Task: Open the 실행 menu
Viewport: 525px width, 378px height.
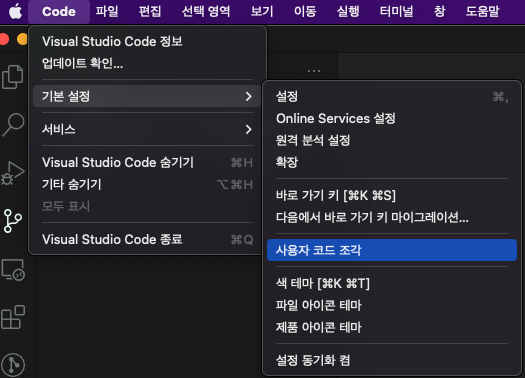Action: [348, 12]
